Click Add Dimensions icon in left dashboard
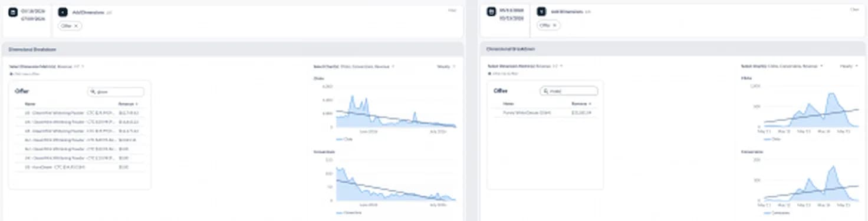The image size is (868, 221). pos(63,12)
